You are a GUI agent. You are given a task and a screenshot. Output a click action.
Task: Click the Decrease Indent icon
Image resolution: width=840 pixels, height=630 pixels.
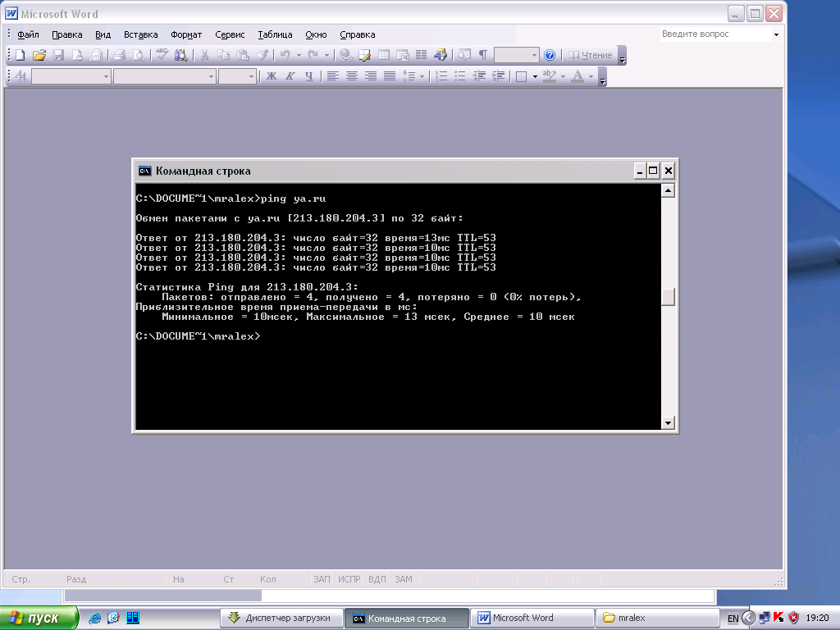(479, 76)
